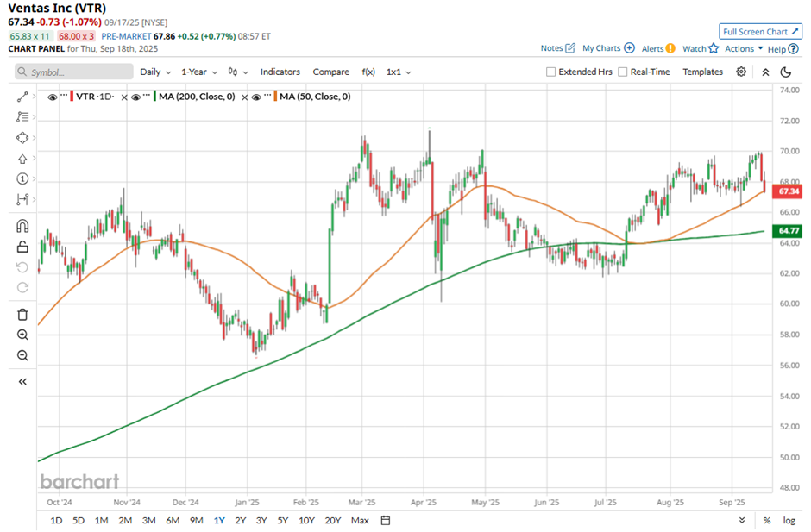
Task: Toggle percent scale with the % button
Action: (767, 520)
